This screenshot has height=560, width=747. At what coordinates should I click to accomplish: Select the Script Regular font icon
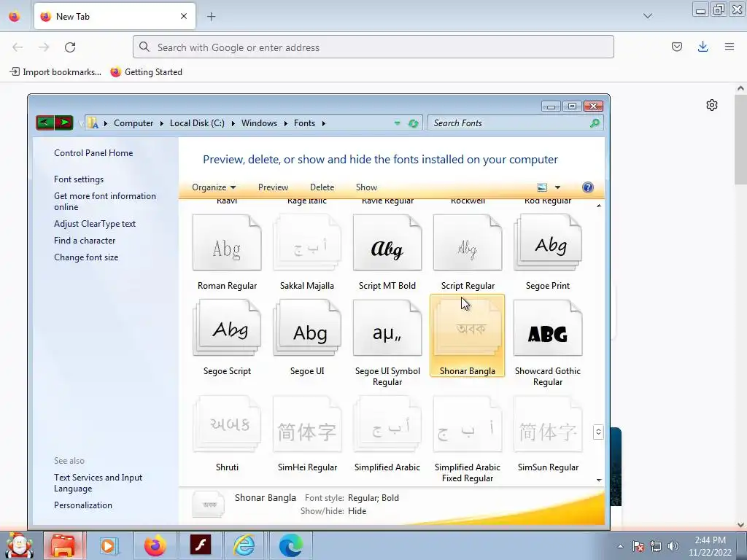tap(468, 243)
